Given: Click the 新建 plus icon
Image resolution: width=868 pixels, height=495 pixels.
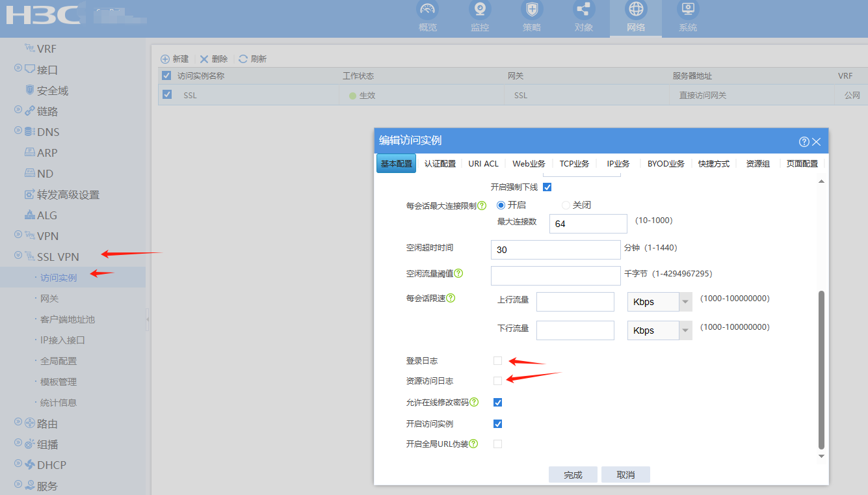Looking at the screenshot, I should coord(165,59).
